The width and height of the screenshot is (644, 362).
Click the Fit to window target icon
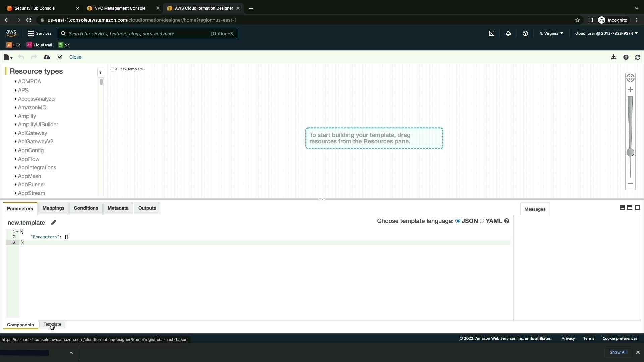[630, 78]
